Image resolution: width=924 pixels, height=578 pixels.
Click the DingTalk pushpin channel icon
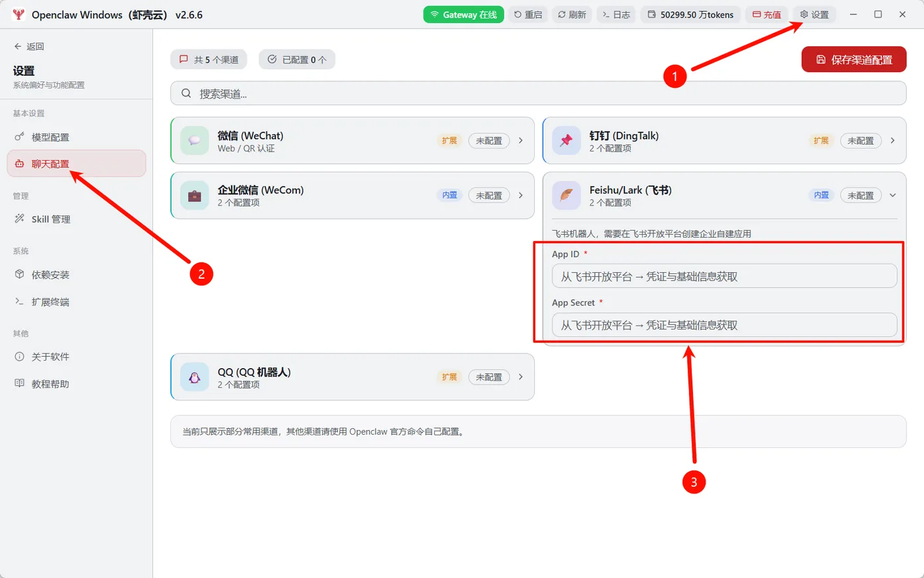[566, 141]
